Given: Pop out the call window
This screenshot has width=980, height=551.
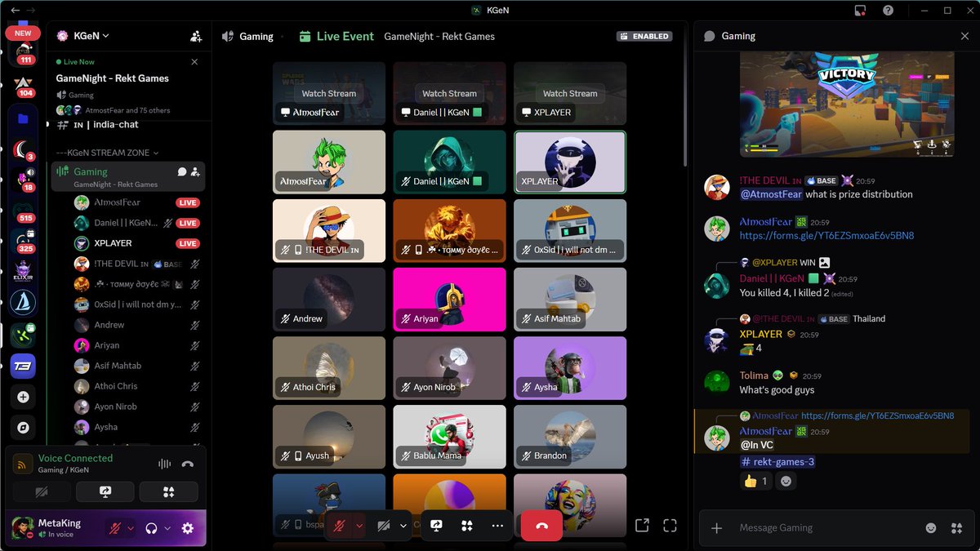Looking at the screenshot, I should pos(642,525).
